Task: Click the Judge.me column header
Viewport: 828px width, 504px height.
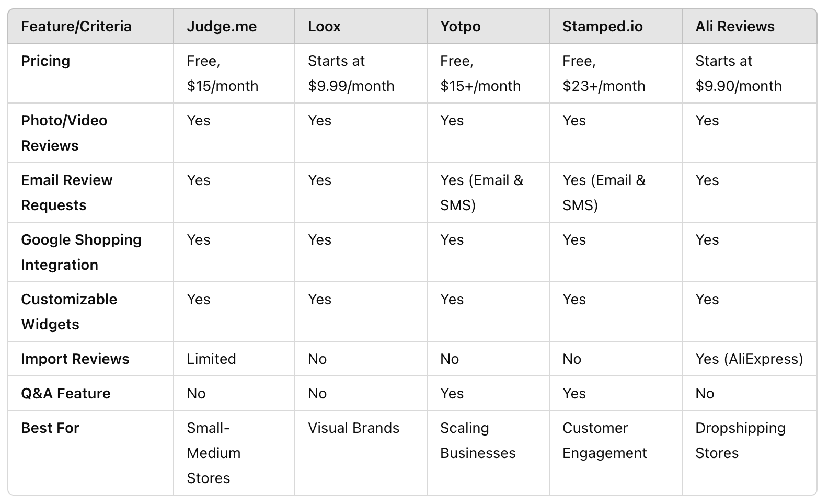Action: click(x=222, y=27)
